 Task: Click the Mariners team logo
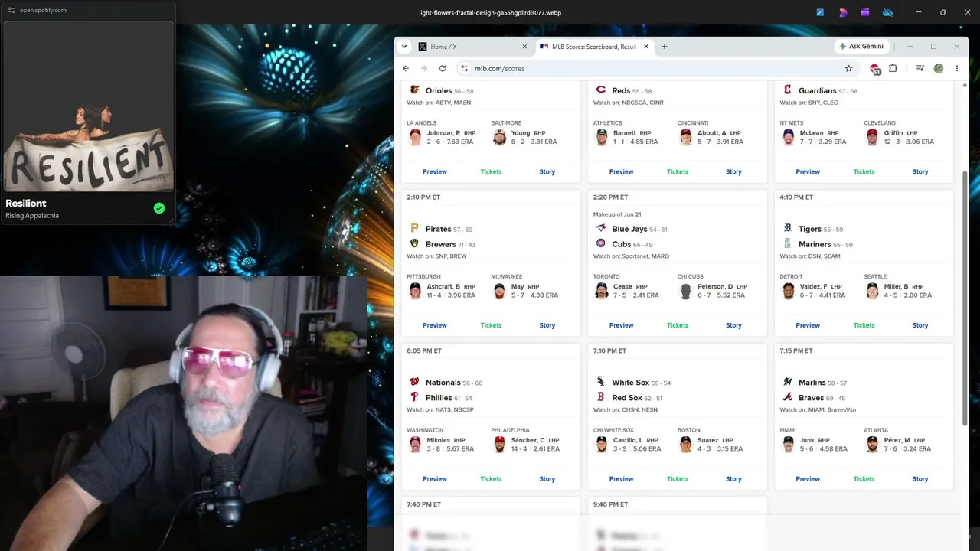coord(787,243)
